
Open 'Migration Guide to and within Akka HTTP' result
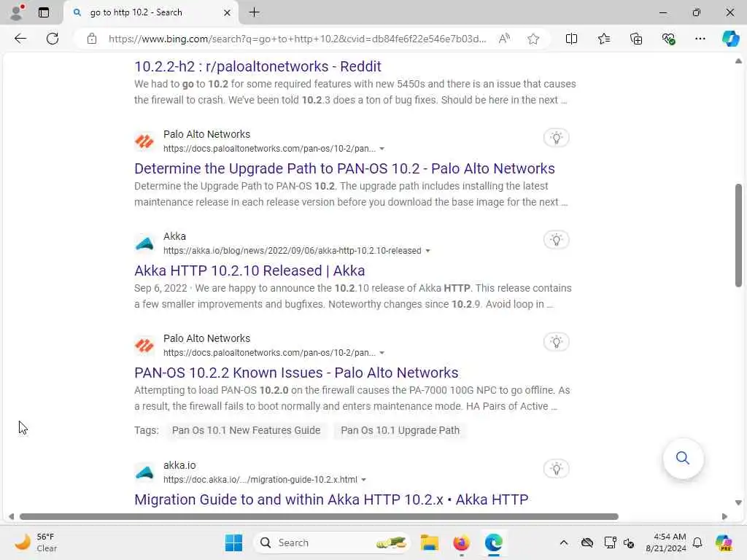tap(331, 499)
